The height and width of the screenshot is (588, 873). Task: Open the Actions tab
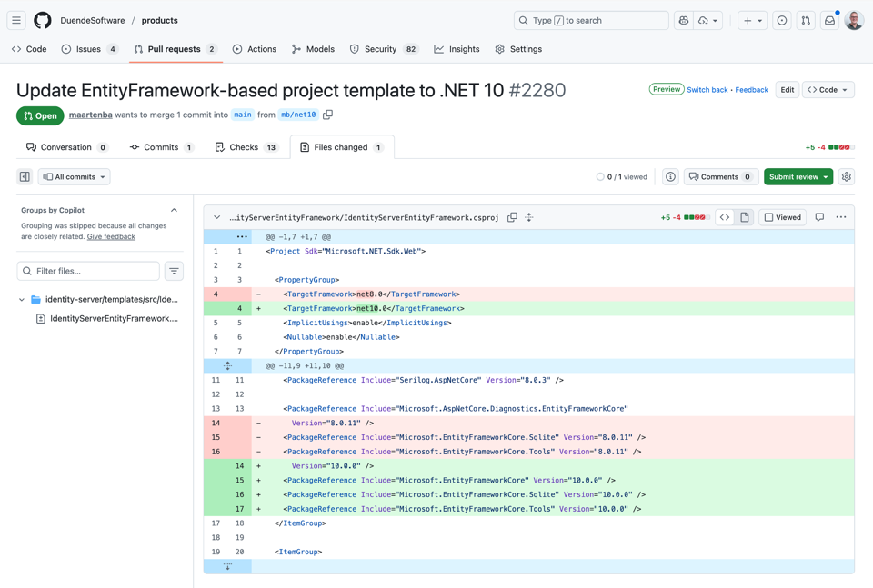(x=255, y=49)
